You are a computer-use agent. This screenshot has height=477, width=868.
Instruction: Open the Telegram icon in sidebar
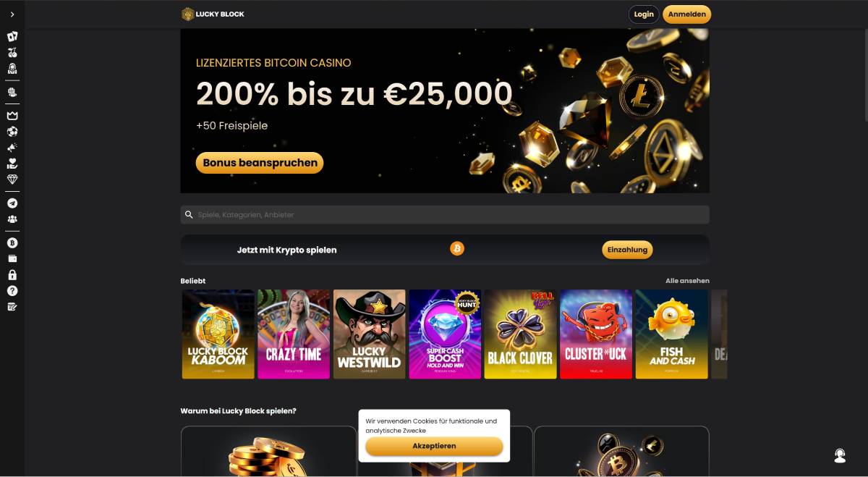click(12, 203)
